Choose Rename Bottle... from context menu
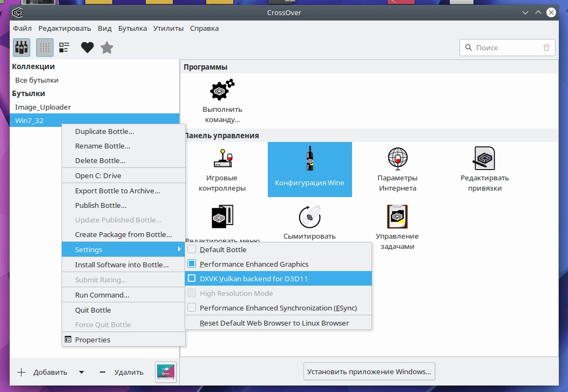Image resolution: width=568 pixels, height=392 pixels. click(124, 146)
